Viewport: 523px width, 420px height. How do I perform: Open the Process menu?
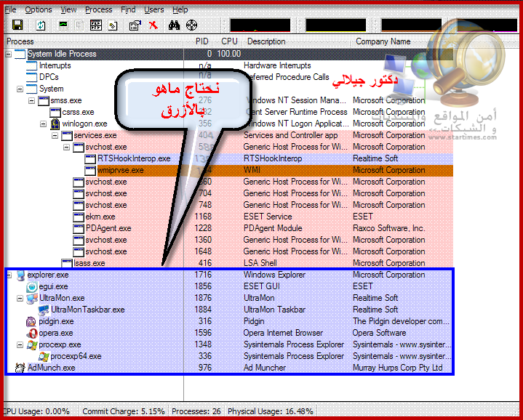pyautogui.click(x=99, y=9)
